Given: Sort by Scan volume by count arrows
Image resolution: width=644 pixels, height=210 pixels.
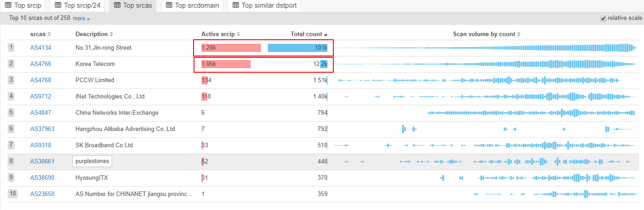Looking at the screenshot, I should (x=519, y=34).
